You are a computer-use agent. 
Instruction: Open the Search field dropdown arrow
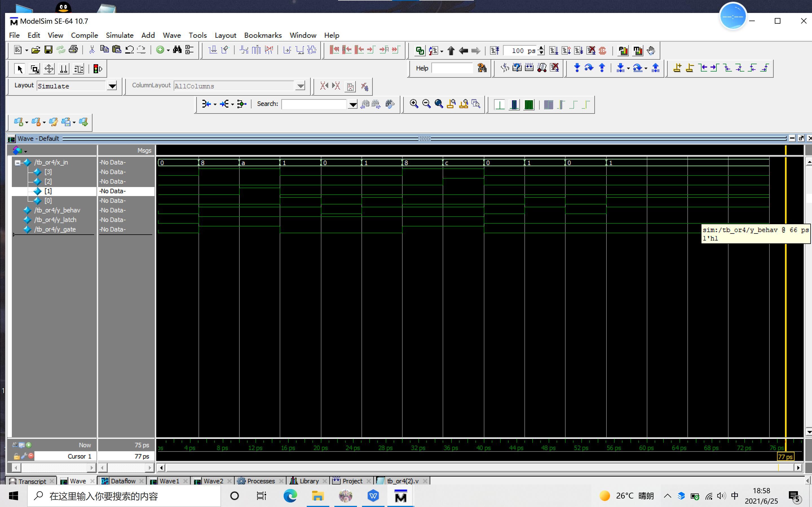click(x=353, y=104)
